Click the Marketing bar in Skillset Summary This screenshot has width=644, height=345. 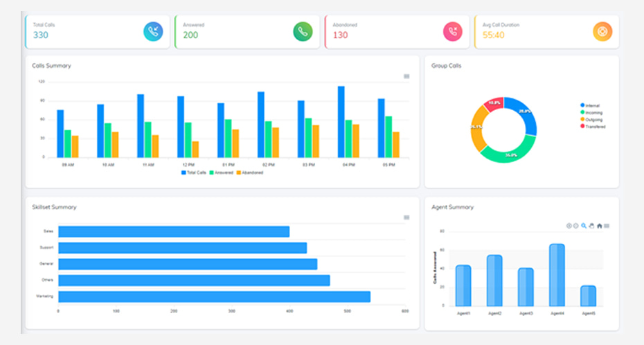click(x=214, y=297)
